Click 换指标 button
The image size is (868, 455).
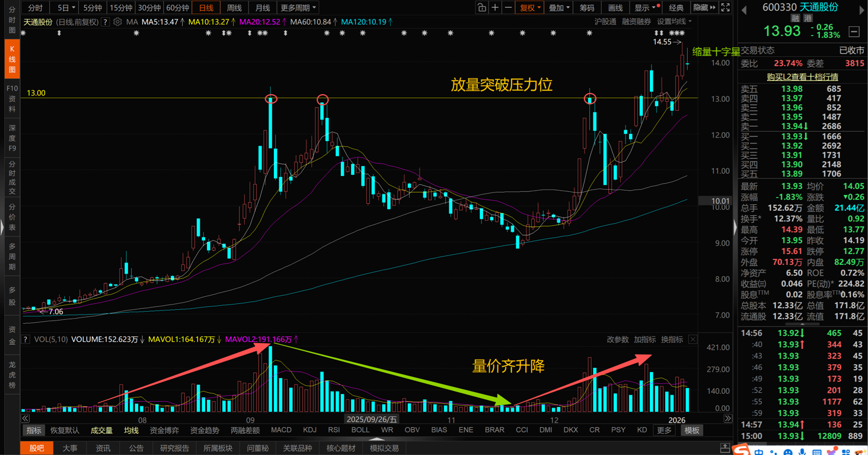pos(672,339)
